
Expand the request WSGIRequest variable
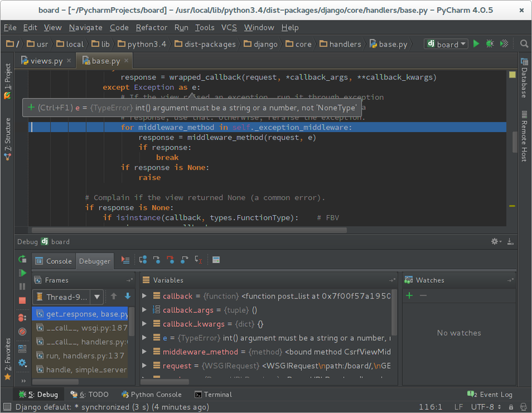pyautogui.click(x=144, y=366)
